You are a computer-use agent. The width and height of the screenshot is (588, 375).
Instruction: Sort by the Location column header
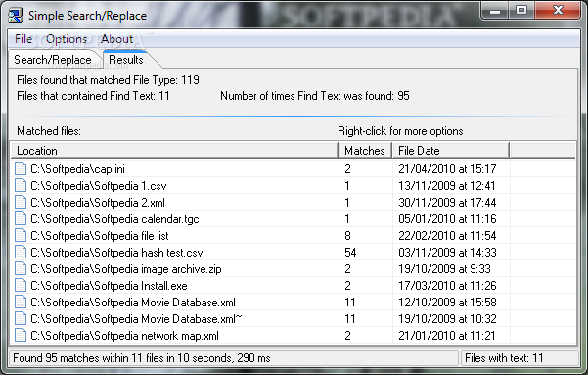174,151
